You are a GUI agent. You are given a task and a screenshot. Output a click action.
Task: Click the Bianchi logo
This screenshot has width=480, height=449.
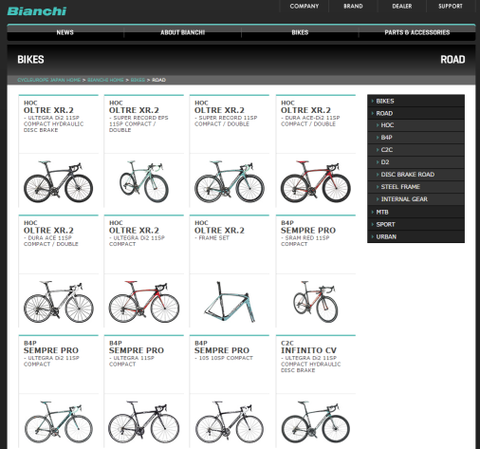[x=37, y=11]
